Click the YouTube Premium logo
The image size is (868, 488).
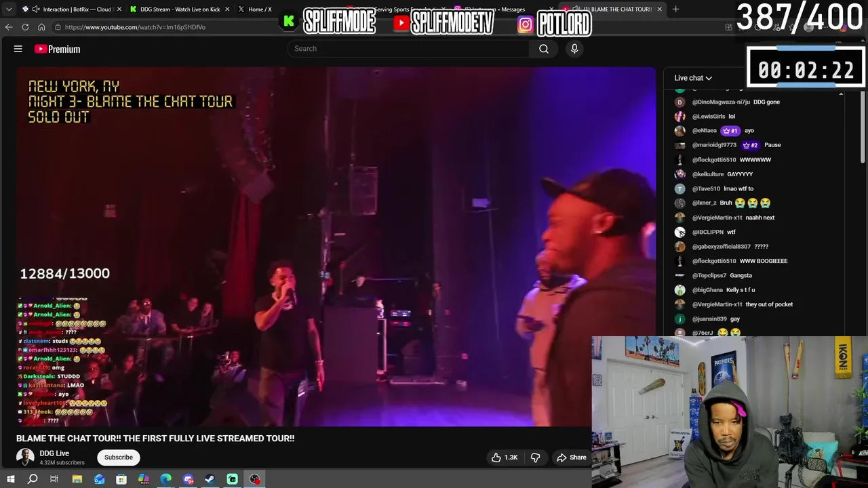coord(58,49)
